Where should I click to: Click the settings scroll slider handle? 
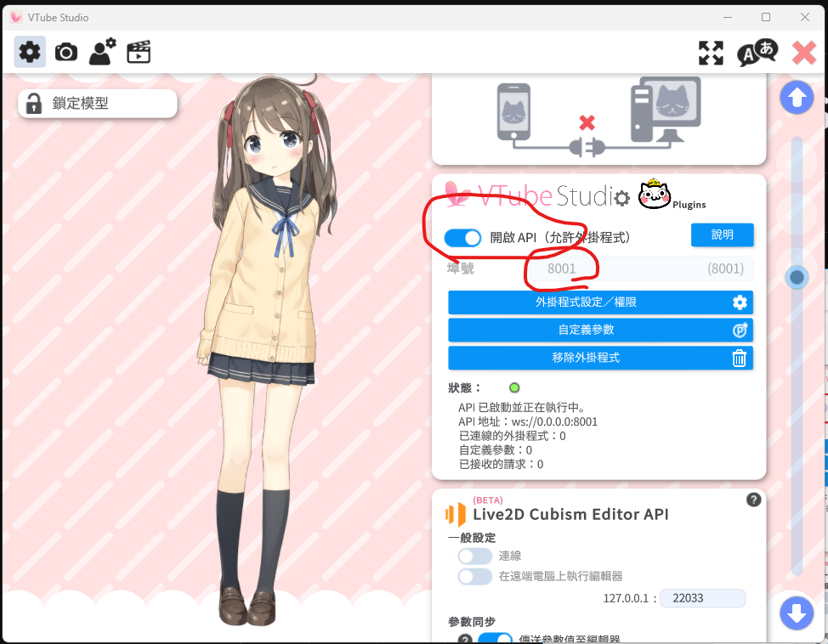[x=797, y=277]
